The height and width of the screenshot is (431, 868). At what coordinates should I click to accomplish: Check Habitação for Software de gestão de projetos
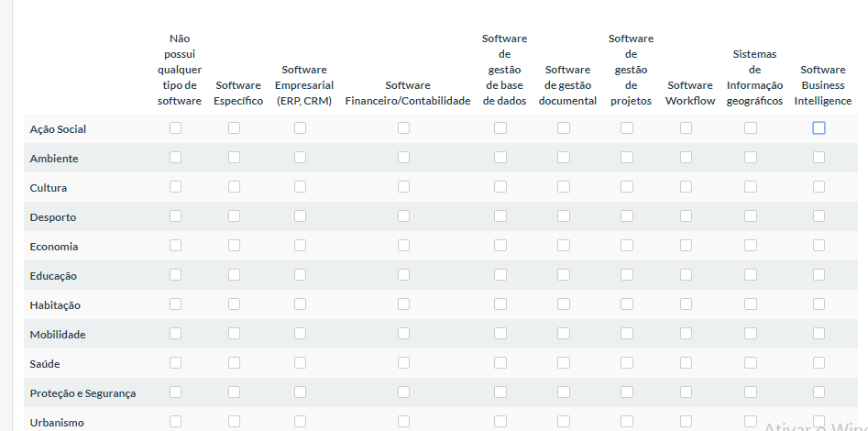point(627,304)
